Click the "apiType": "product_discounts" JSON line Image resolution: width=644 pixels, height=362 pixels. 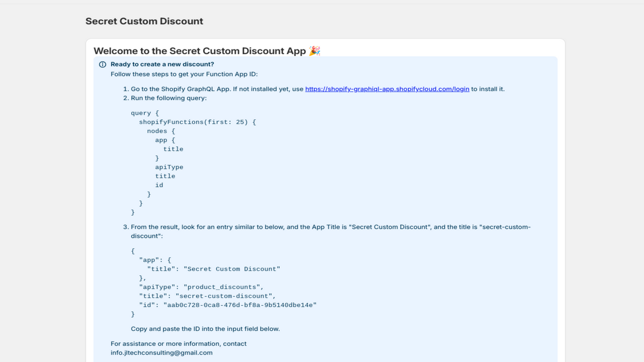click(202, 287)
